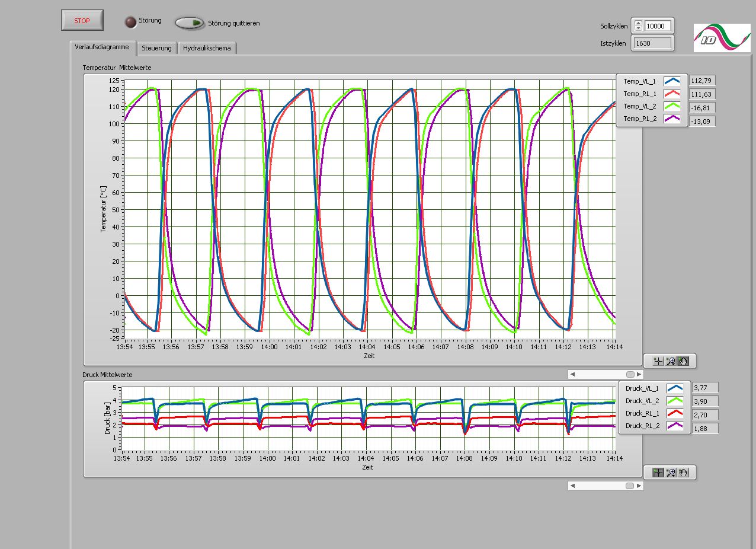Screen dimensions: 756x549
Task: Click temperature graph scrollbar right arrow
Action: pos(639,374)
